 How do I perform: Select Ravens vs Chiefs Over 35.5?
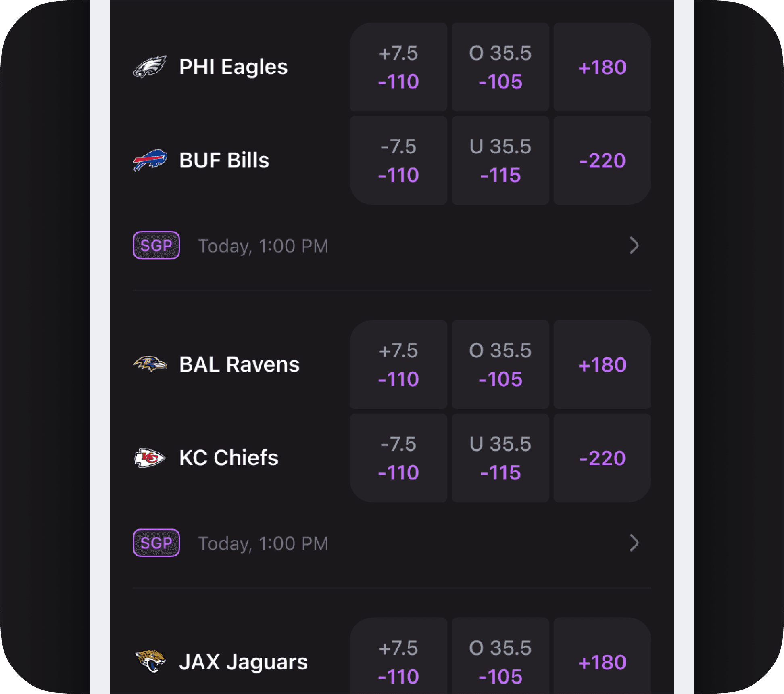coord(500,364)
